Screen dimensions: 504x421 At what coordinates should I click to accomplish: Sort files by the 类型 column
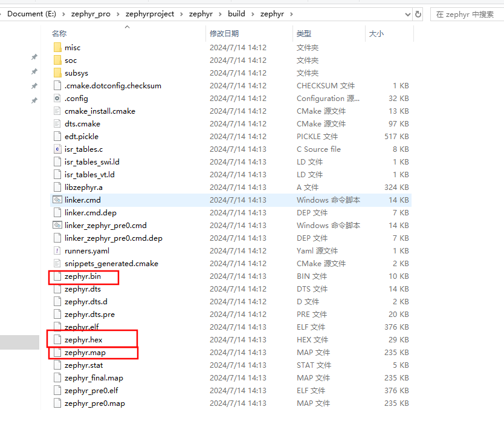pos(304,33)
